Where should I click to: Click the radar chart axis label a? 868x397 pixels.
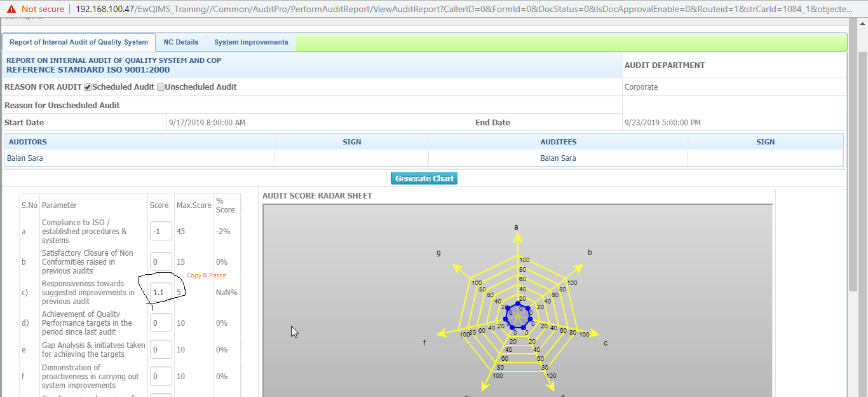[x=516, y=227]
